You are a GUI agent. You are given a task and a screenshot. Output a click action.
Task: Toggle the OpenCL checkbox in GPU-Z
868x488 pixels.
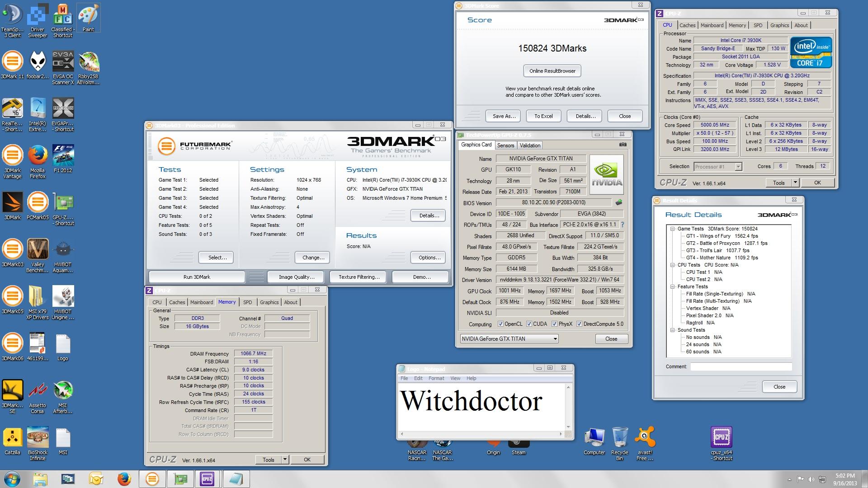[500, 324]
